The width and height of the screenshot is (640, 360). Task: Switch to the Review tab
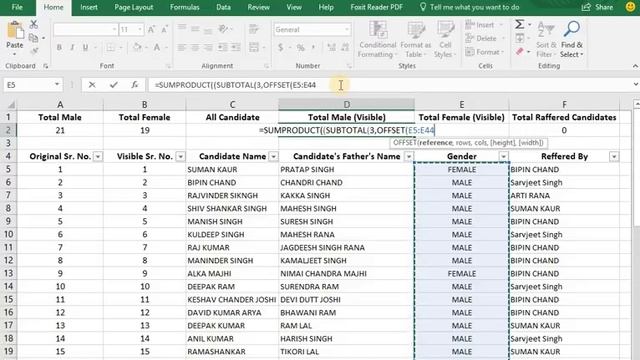[x=258, y=7]
